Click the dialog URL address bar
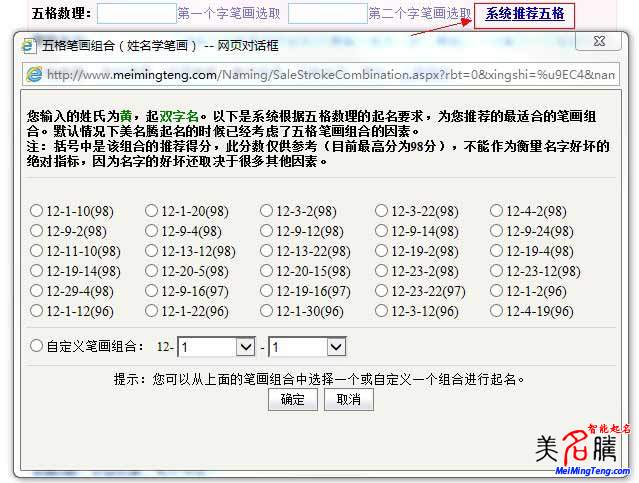The width and height of the screenshot is (639, 483). coord(330,75)
